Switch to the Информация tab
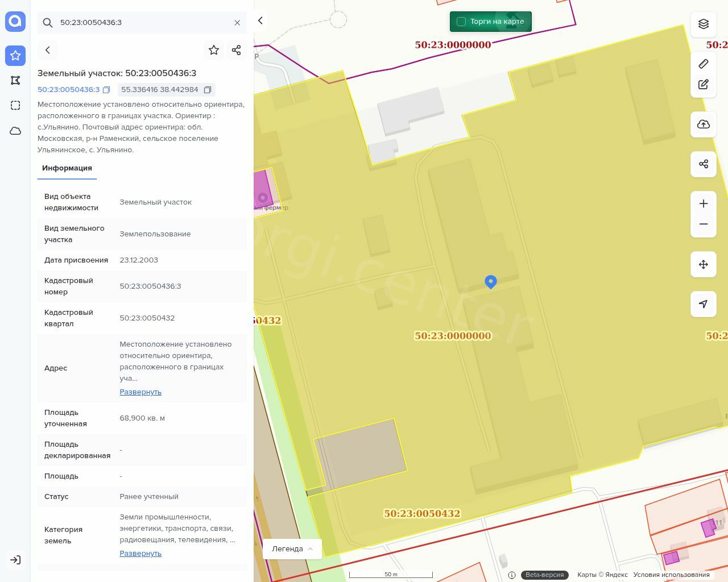 pyautogui.click(x=67, y=168)
